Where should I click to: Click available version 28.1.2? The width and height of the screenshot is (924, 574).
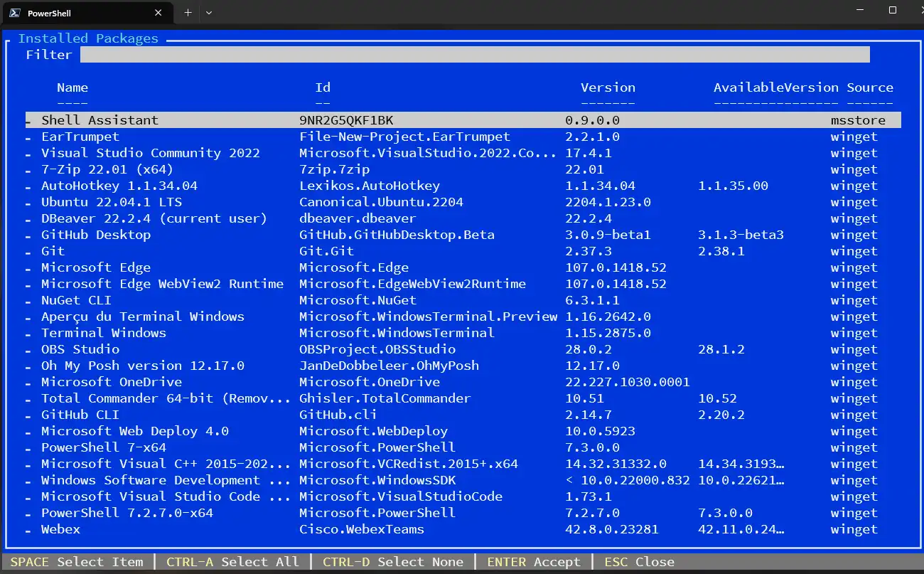(721, 349)
